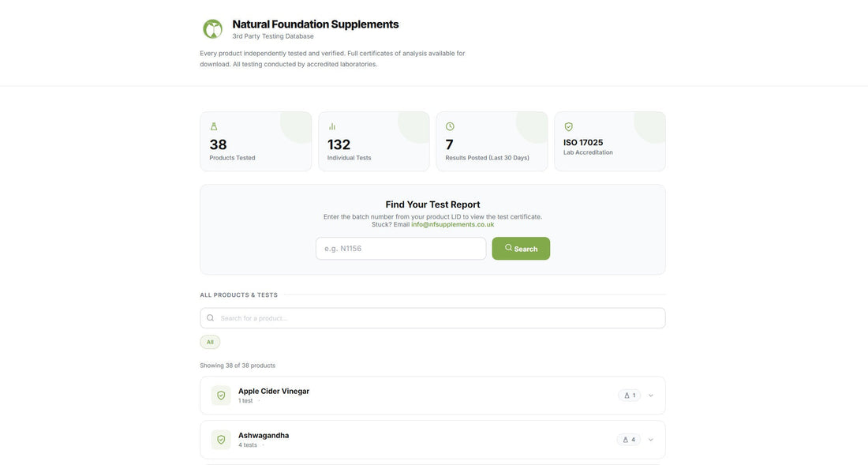Viewport: 868px width, 465px height.
Task: Click the test count badge on Ashwagandha row
Action: coord(629,440)
